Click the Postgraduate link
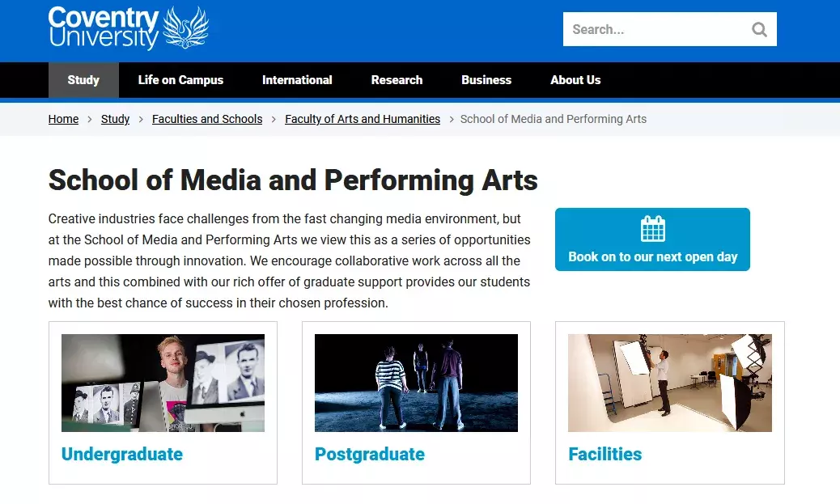The height and width of the screenshot is (504, 840). 370,454
